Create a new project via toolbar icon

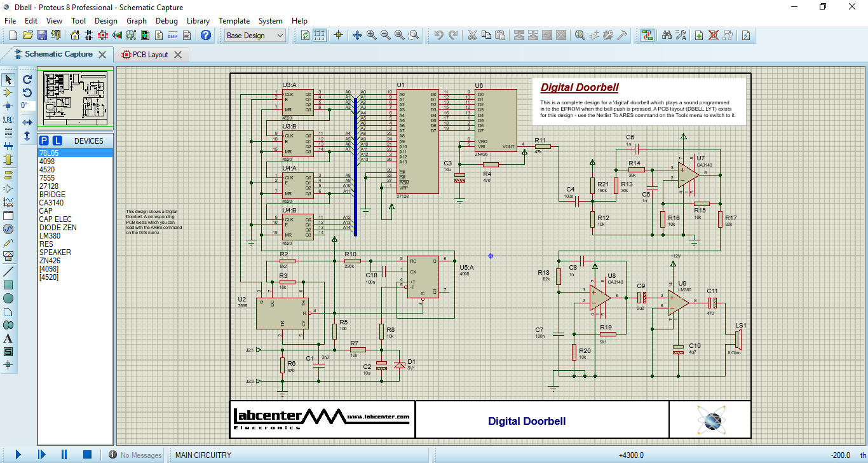(x=13, y=36)
